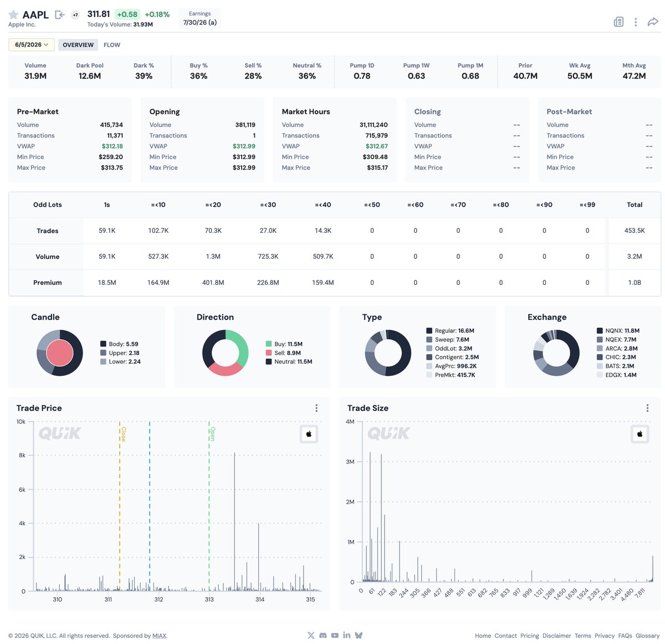Open the Disclaimer footer link
This screenshot has width=665, height=644.
(556, 636)
